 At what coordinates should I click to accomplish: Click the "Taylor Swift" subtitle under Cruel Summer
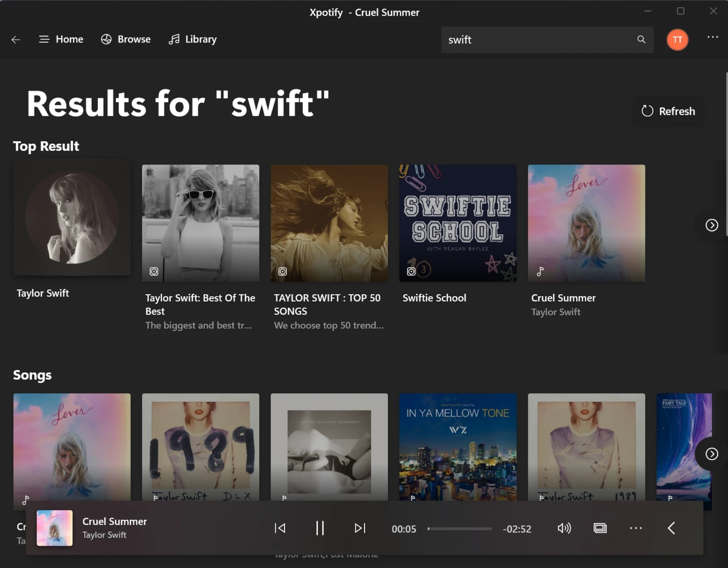pyautogui.click(x=556, y=312)
